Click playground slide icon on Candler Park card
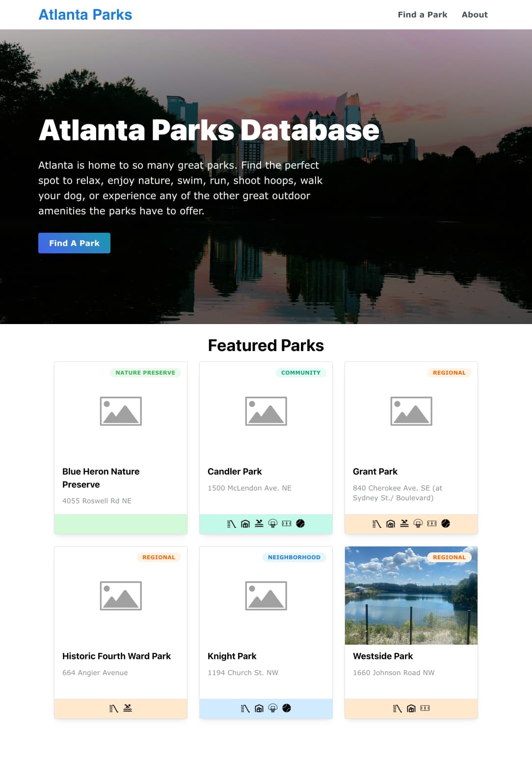The height and width of the screenshot is (764, 532). (232, 524)
